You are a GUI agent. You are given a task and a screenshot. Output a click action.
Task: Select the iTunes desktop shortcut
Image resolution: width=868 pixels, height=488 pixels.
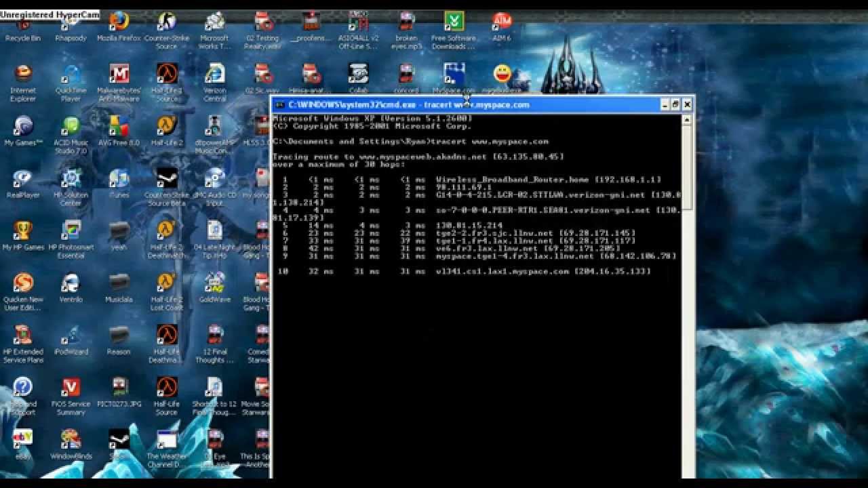119,184
